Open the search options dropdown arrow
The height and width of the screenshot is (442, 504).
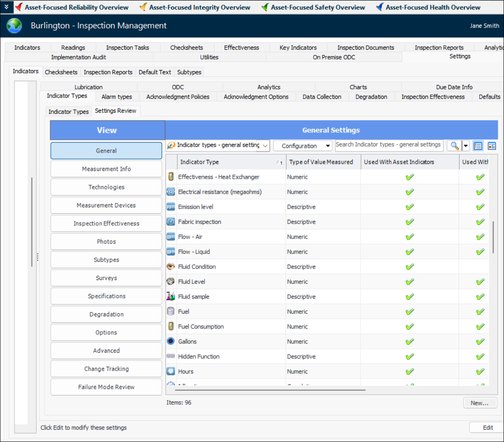tap(466, 146)
